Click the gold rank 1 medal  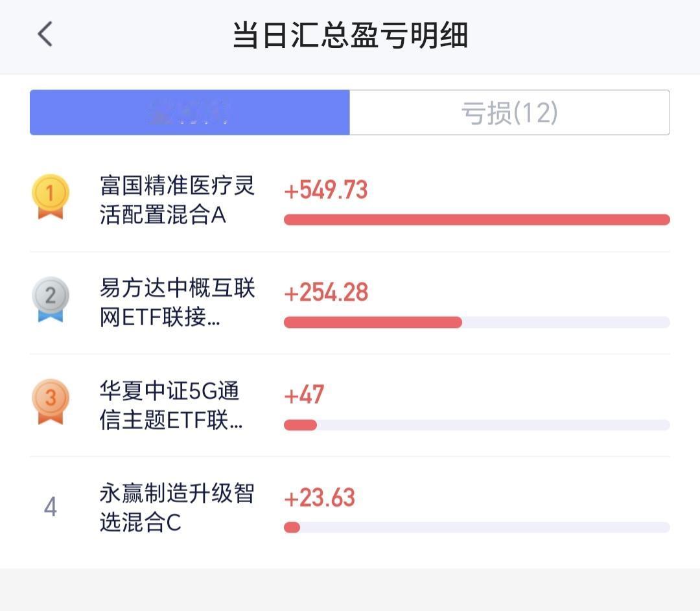coord(51,196)
